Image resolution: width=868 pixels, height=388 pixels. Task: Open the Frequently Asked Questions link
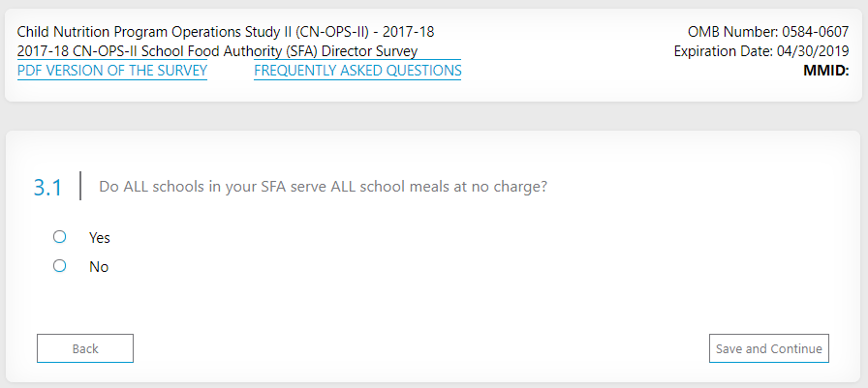357,71
